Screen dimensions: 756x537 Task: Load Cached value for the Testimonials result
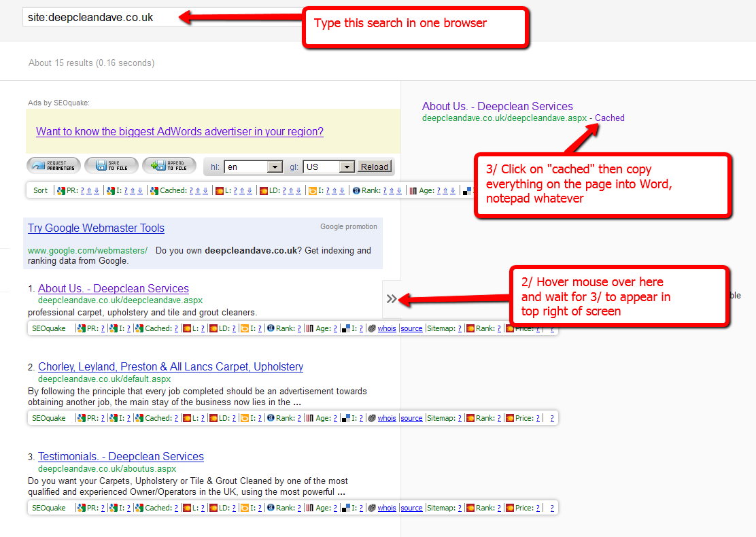(176, 508)
